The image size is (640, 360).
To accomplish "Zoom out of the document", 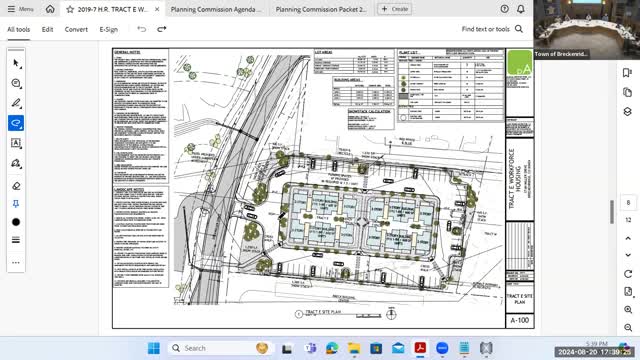I will pos(628,327).
